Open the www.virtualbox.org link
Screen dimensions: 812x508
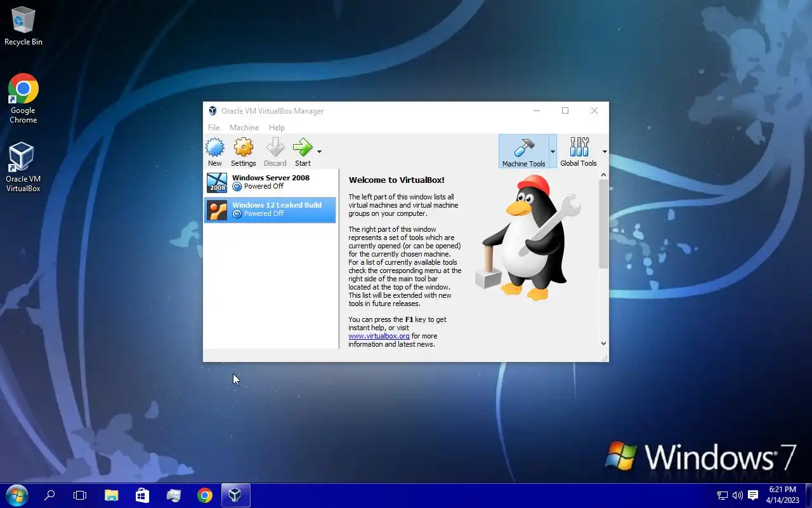click(x=379, y=336)
